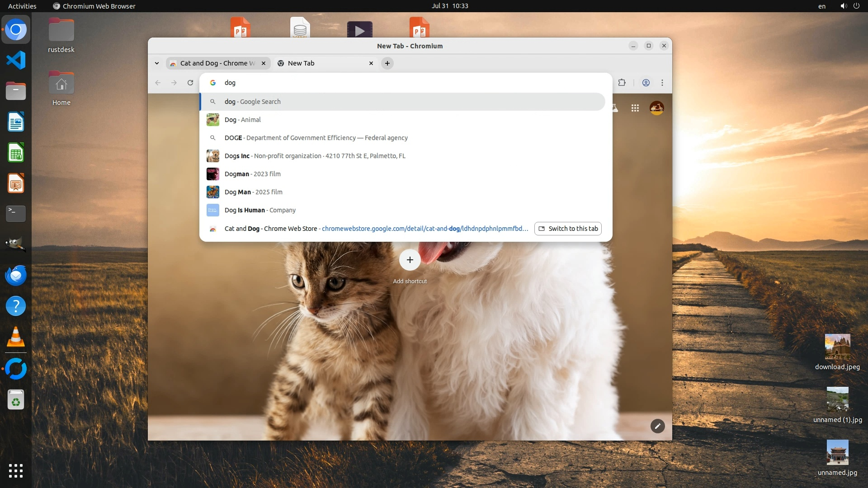The width and height of the screenshot is (868, 488).
Task: Launch Visual Studio Code from the dock
Action: [16, 61]
